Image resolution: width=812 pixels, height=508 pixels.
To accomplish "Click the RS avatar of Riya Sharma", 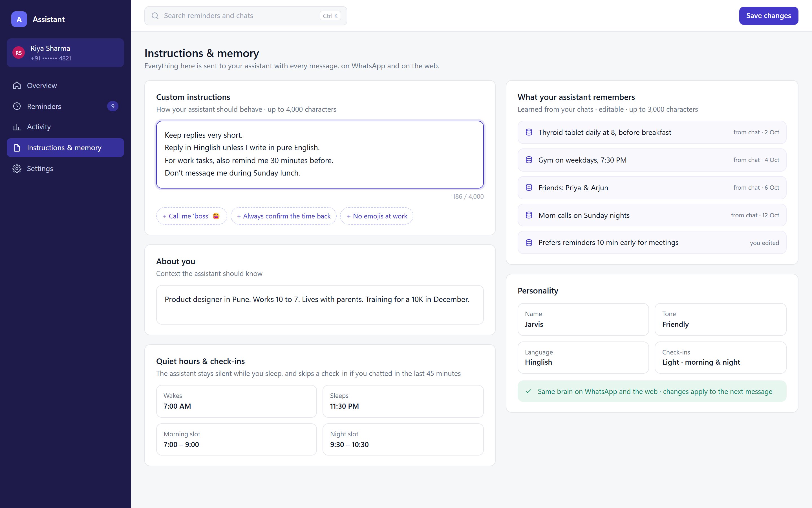I will [19, 53].
